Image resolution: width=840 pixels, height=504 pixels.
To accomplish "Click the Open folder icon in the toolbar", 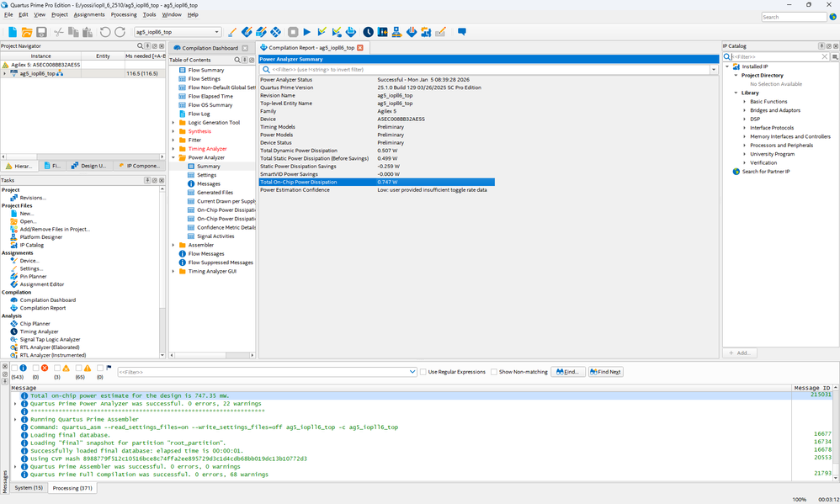I will pyautogui.click(x=27, y=32).
